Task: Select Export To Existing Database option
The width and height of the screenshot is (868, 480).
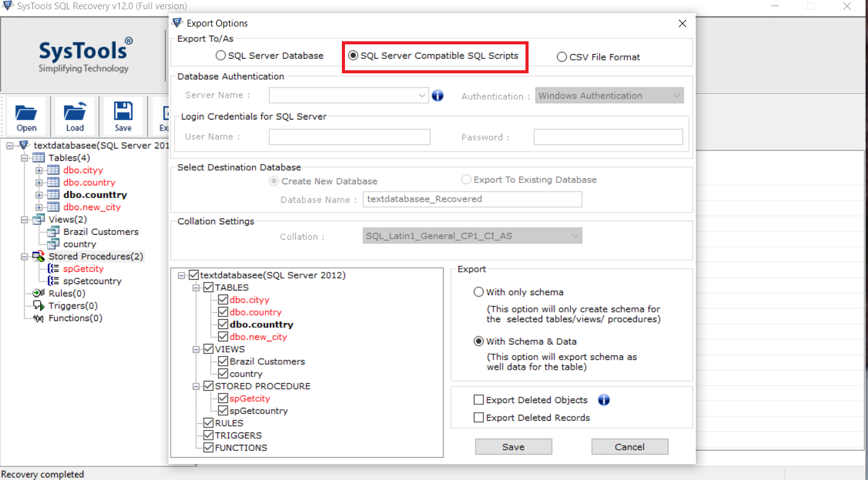Action: 466,180
